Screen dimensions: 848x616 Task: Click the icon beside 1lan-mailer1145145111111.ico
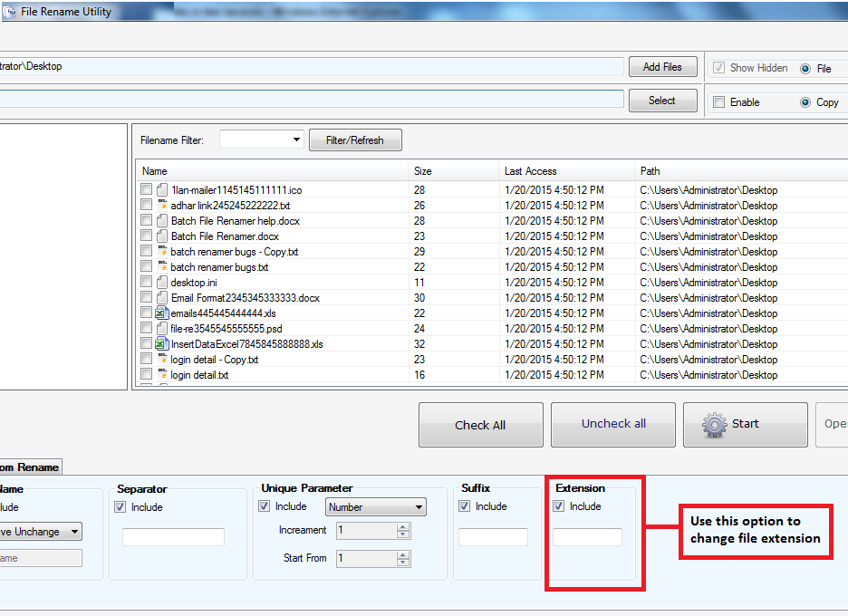point(161,189)
